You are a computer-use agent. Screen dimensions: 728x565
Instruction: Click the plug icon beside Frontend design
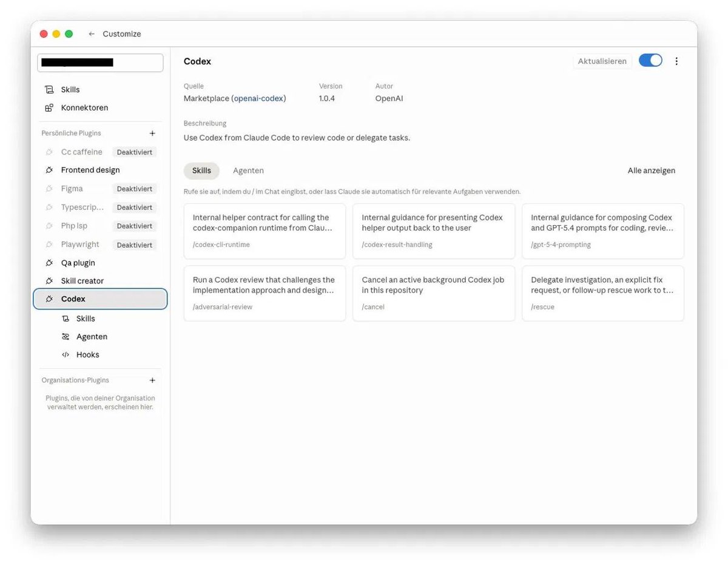click(49, 171)
